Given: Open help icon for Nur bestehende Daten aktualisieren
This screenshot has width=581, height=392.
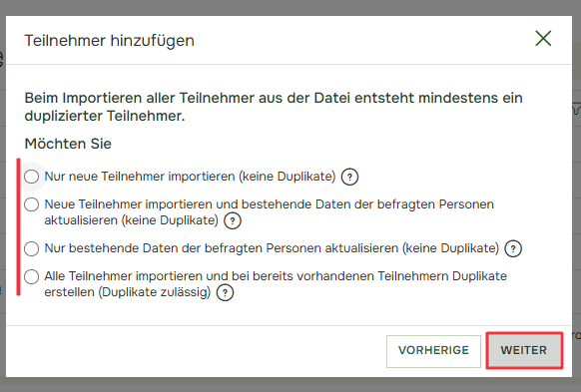Looking at the screenshot, I should [x=513, y=248].
